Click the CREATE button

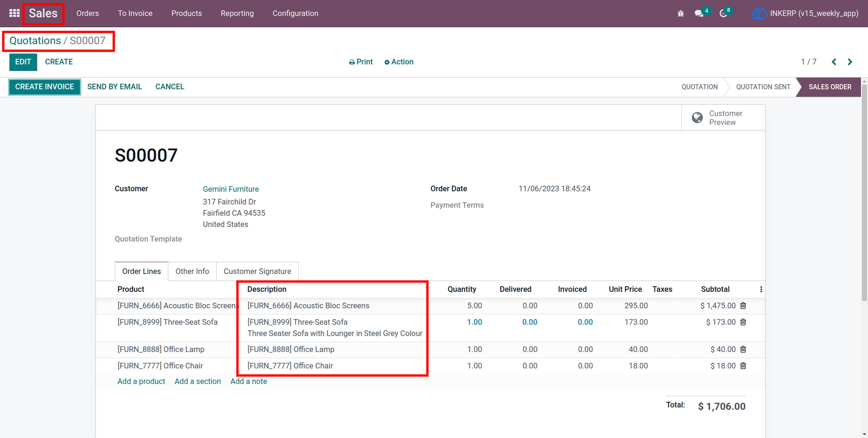click(x=59, y=62)
